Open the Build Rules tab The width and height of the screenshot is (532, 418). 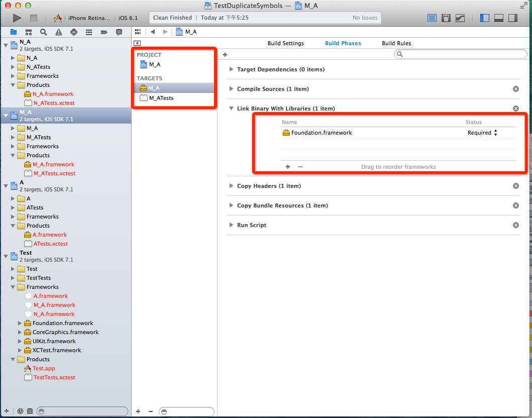(x=396, y=43)
